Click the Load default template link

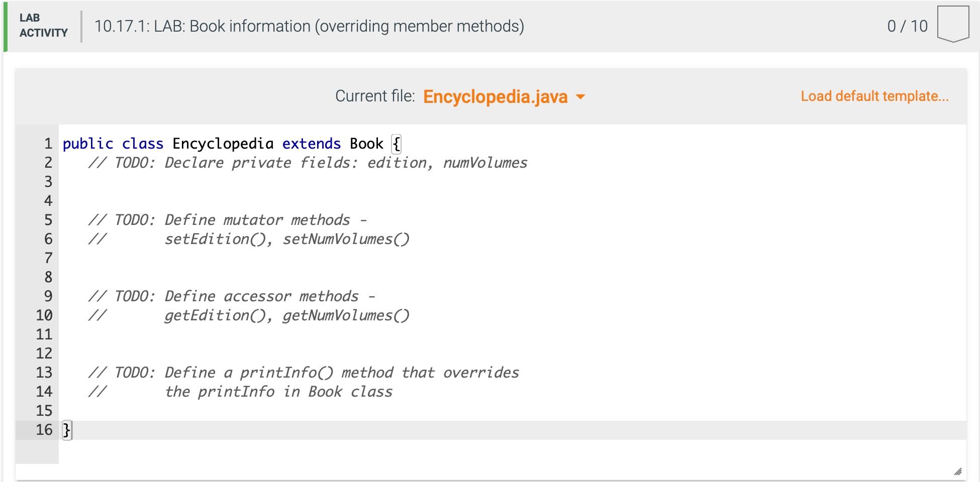point(874,96)
